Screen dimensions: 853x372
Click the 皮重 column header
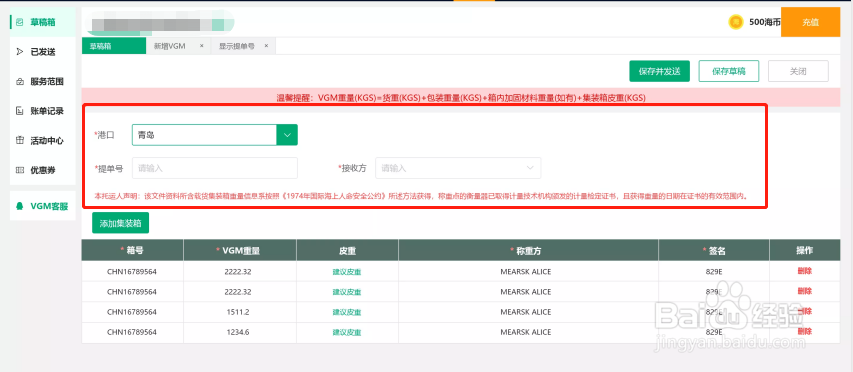tap(347, 250)
